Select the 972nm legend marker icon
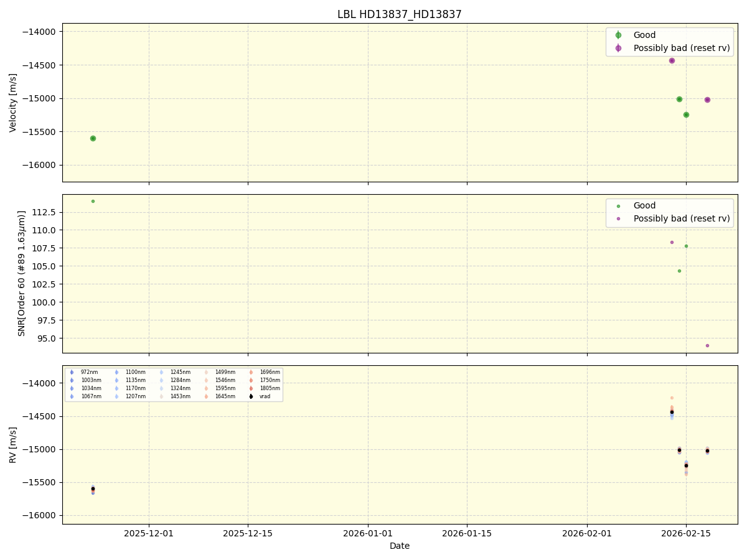 click(x=71, y=371)
